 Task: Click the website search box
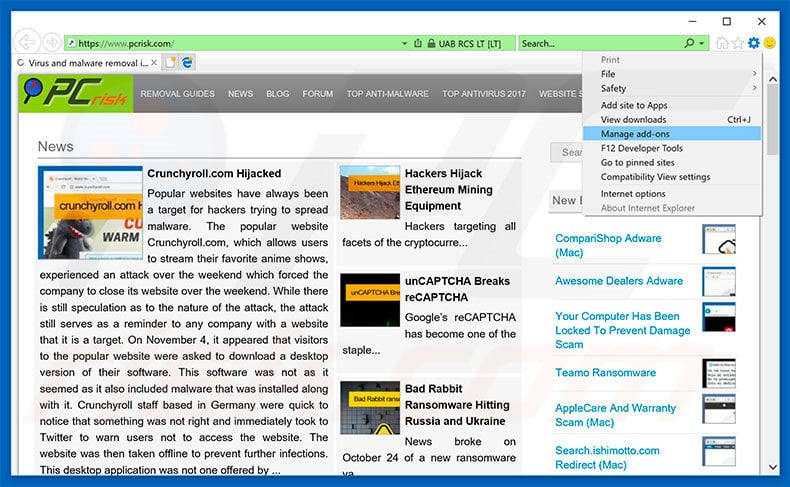[566, 152]
